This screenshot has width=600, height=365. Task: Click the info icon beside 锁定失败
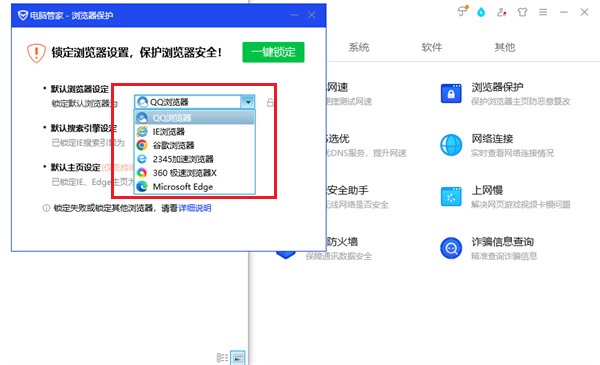(46, 208)
